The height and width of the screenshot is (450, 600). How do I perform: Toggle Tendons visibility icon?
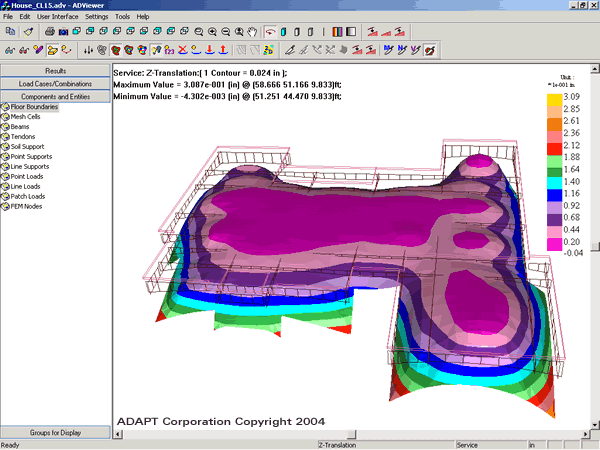pyautogui.click(x=5, y=137)
